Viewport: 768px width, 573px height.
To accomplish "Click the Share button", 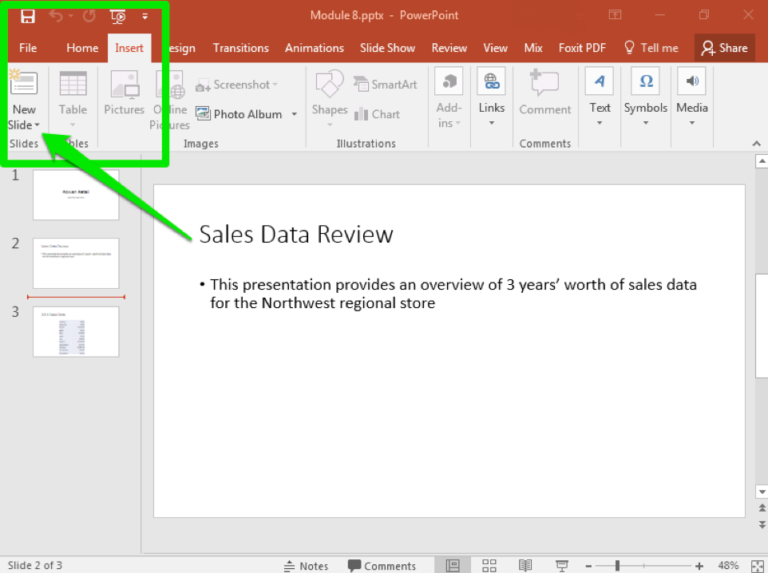I will pos(724,48).
